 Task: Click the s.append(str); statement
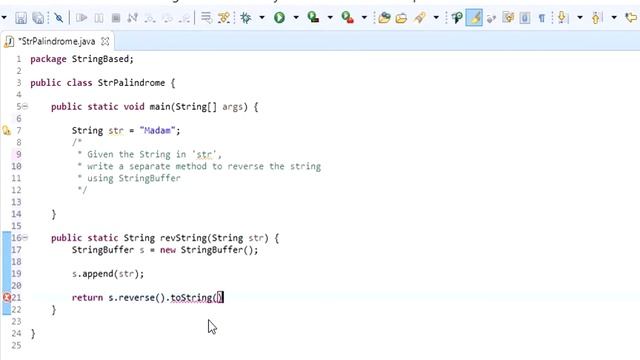tap(108, 274)
